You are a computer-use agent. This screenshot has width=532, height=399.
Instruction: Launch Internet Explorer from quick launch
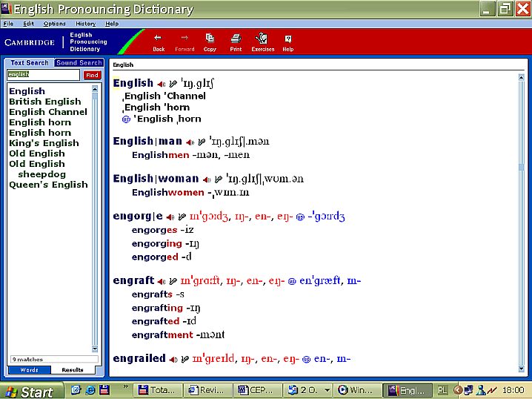[90, 390]
